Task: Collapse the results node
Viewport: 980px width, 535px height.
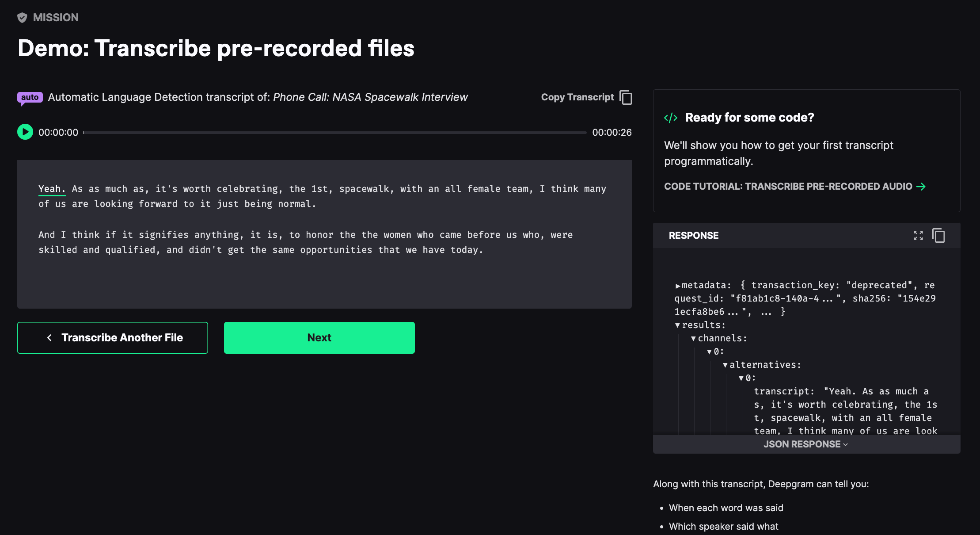Action: [678, 325]
